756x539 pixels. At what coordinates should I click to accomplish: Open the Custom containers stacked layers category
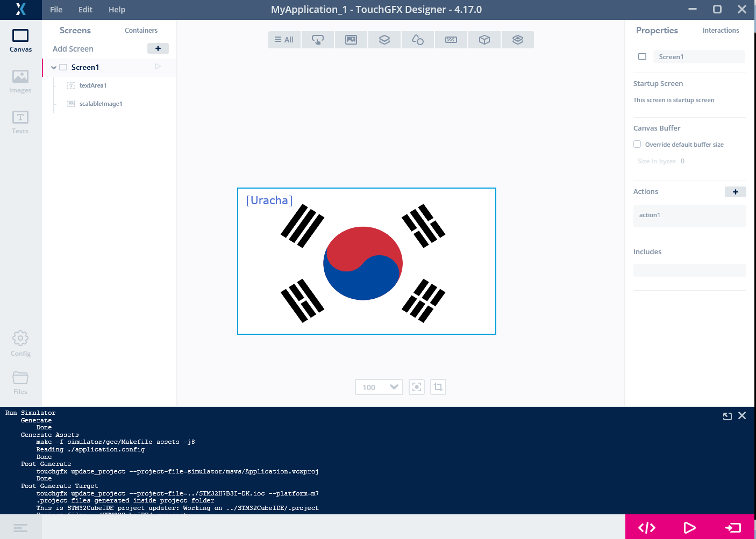[518, 40]
